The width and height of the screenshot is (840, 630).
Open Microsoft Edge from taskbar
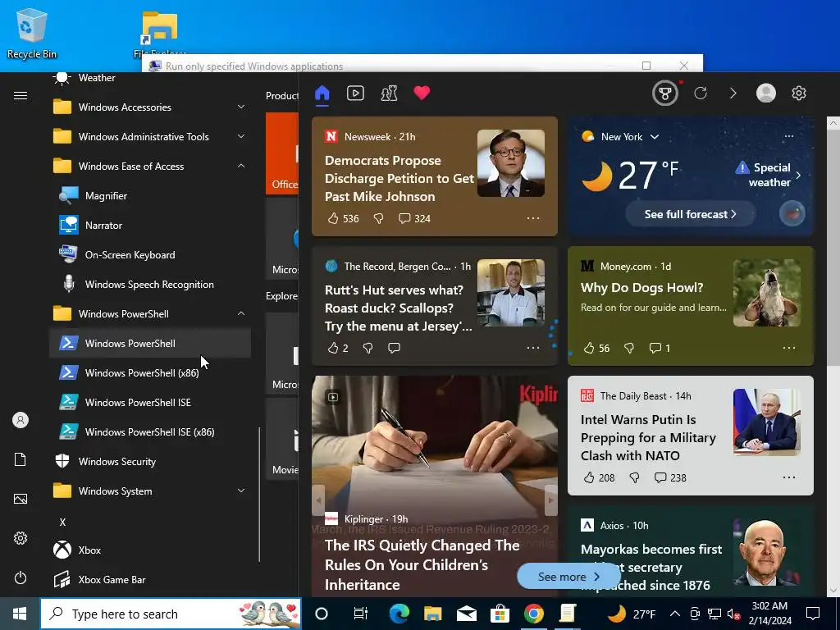pos(399,614)
